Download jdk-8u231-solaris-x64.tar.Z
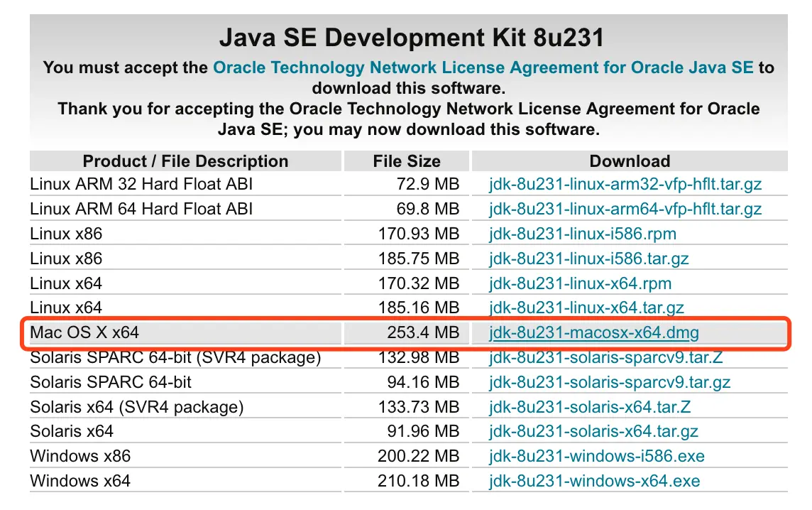812x510 pixels. pos(590,407)
